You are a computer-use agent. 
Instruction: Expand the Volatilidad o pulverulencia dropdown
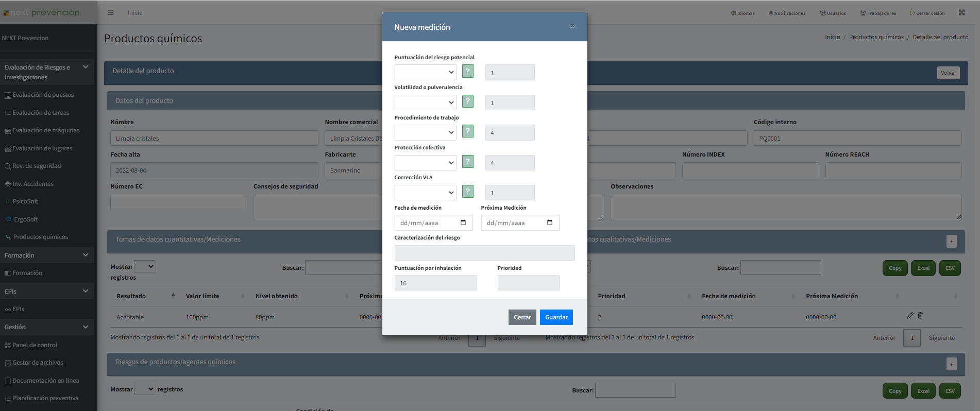425,102
